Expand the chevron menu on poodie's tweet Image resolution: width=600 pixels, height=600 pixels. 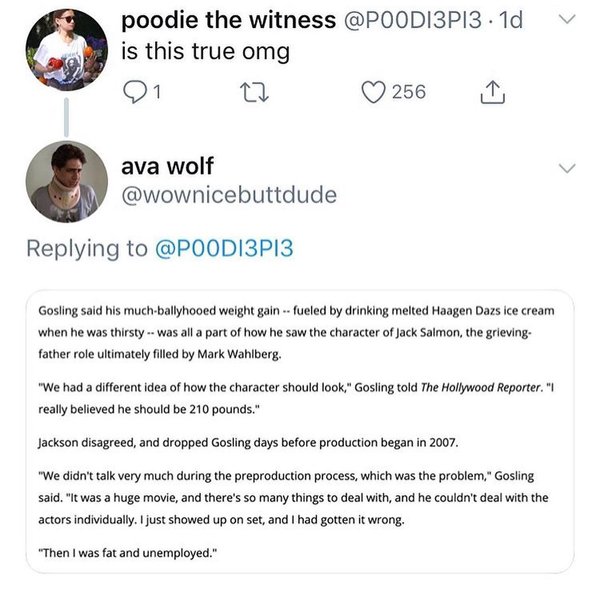pyautogui.click(x=566, y=20)
